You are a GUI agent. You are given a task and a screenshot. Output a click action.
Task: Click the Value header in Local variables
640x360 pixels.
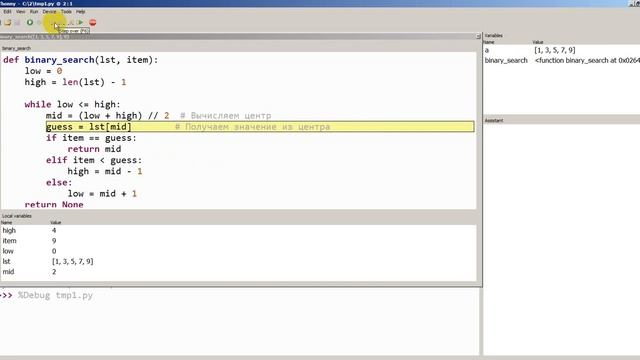(56, 222)
